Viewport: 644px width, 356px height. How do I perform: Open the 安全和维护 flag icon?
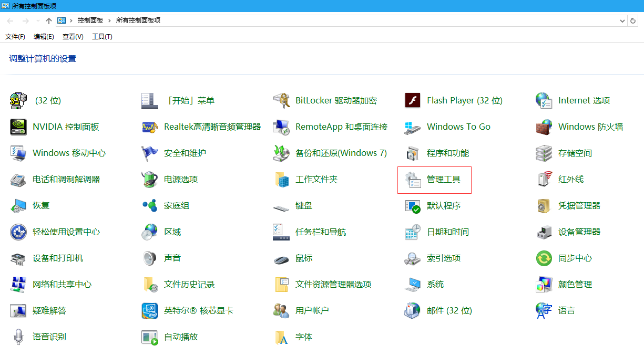150,153
